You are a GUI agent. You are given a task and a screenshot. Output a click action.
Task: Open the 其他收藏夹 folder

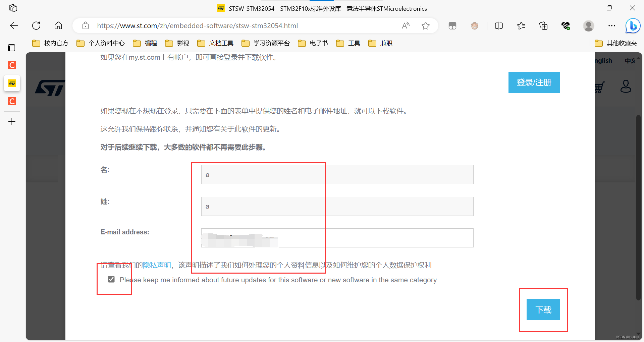pyautogui.click(x=616, y=43)
